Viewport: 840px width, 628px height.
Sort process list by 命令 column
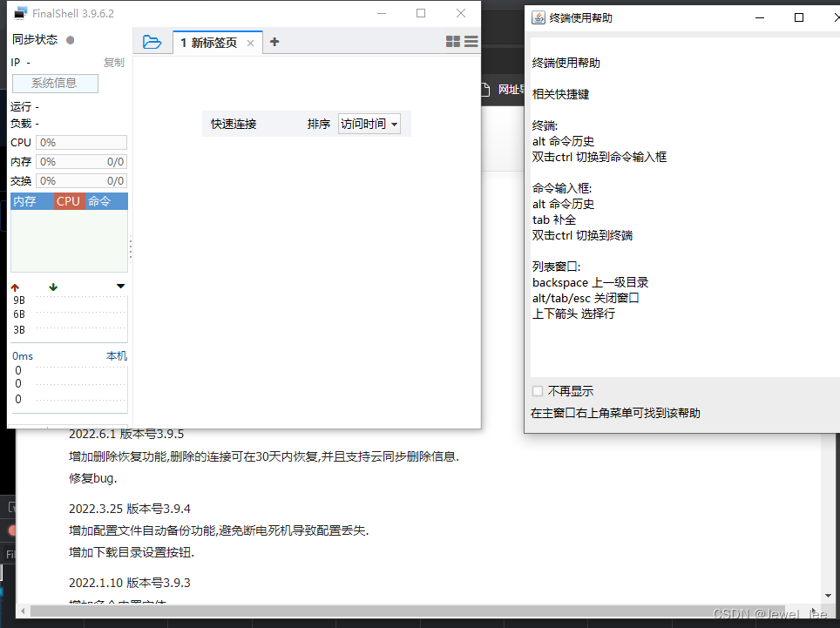[x=106, y=201]
